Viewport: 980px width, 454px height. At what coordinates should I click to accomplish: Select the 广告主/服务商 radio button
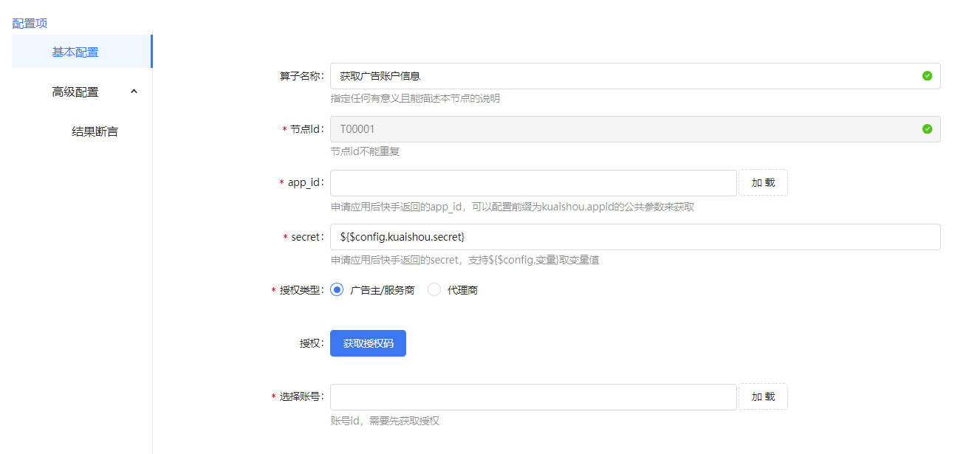click(x=337, y=290)
